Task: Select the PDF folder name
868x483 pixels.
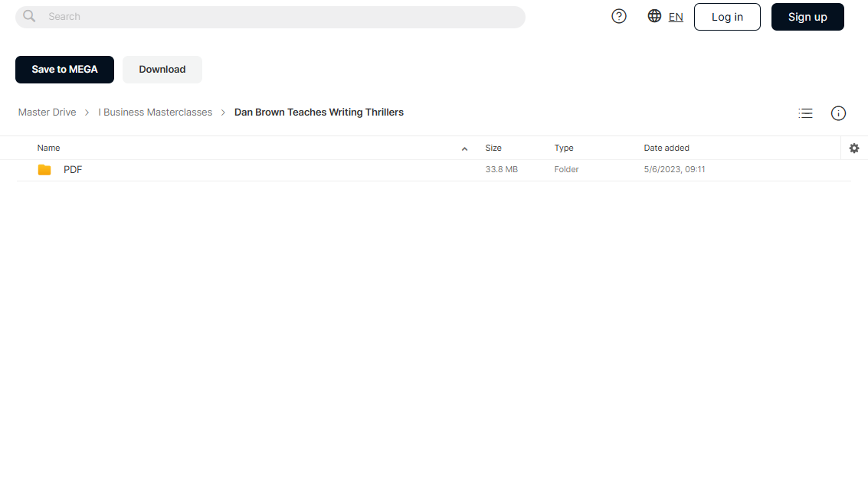Action: point(73,170)
